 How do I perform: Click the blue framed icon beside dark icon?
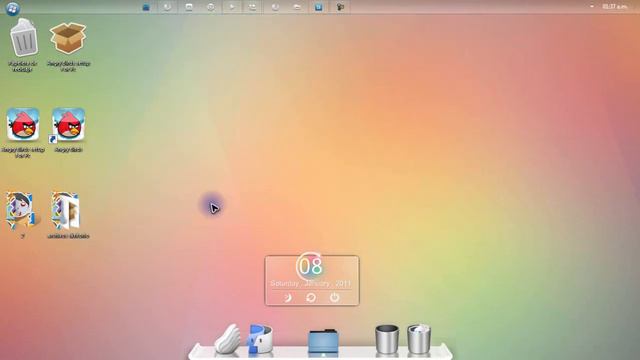[x=319, y=7]
